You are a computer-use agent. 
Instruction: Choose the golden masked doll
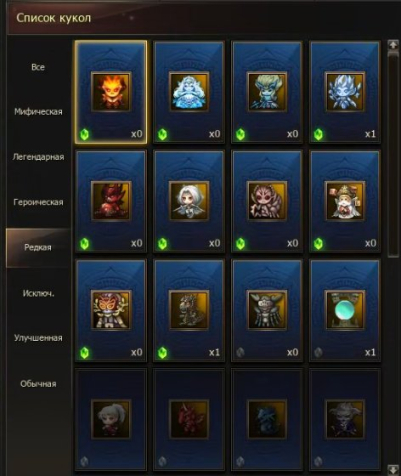click(111, 310)
